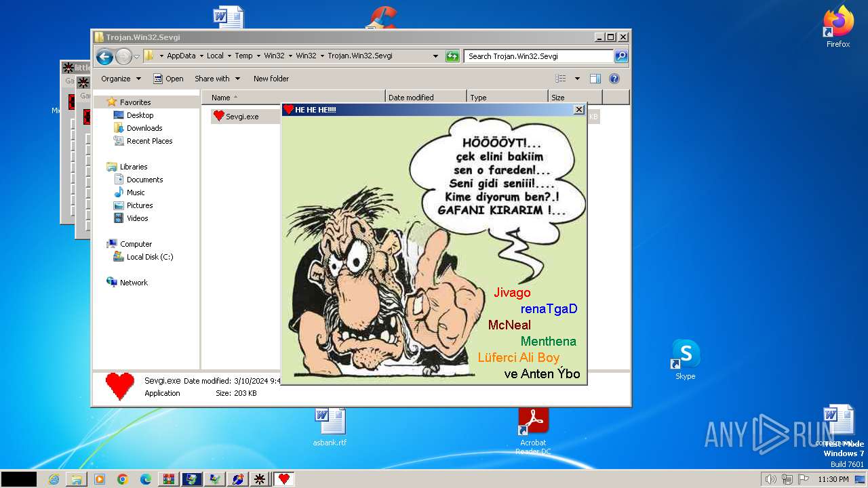The height and width of the screenshot is (488, 868).
Task: Click the File Explorer taskbar icon
Action: 77,479
